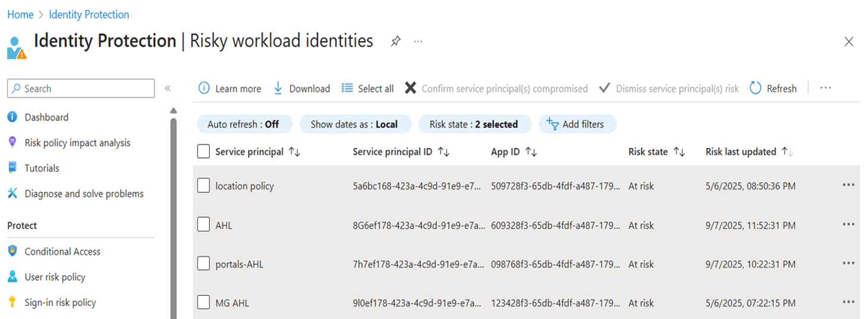This screenshot has width=868, height=319.
Task: Click the pin icon next to page title
Action: [x=395, y=42]
